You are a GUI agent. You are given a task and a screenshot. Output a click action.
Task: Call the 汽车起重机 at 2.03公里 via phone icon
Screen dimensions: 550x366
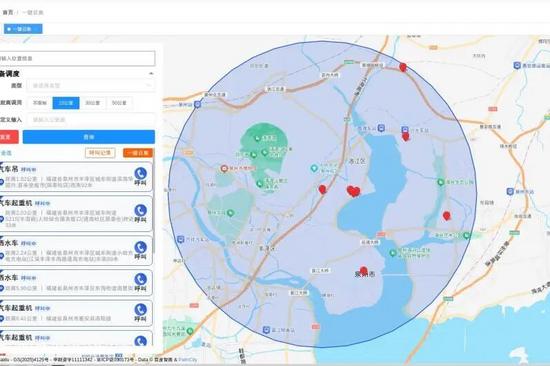click(140, 210)
